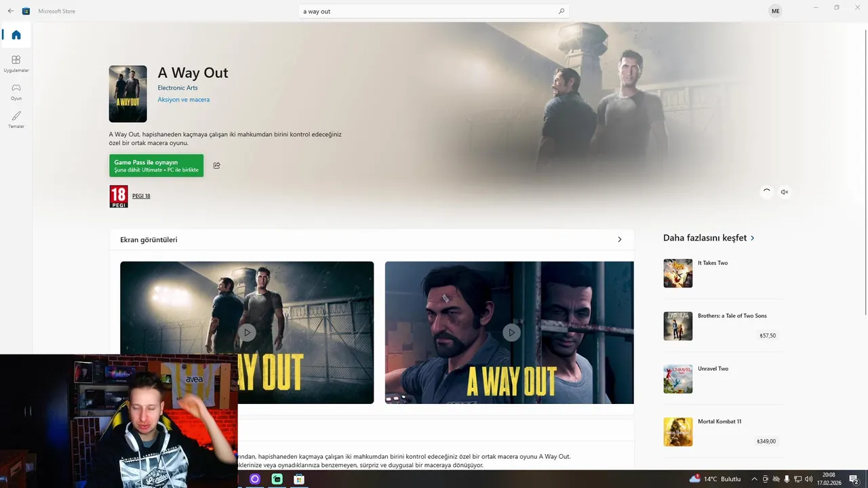This screenshot has height=488, width=868.
Task: Show hidden system tray icons
Action: point(754,479)
